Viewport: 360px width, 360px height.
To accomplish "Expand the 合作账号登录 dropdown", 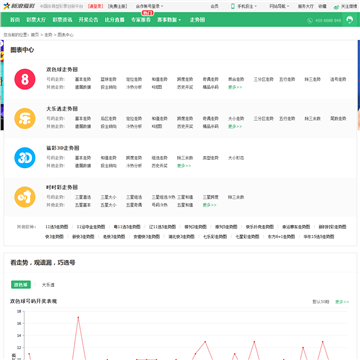I will click(149, 6).
